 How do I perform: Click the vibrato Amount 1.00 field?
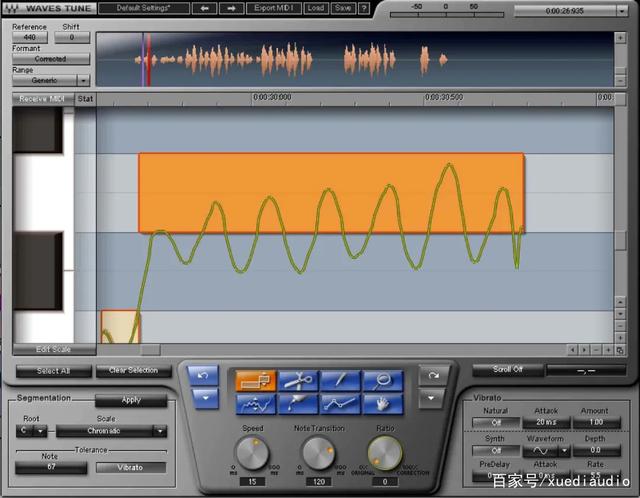tap(596, 422)
